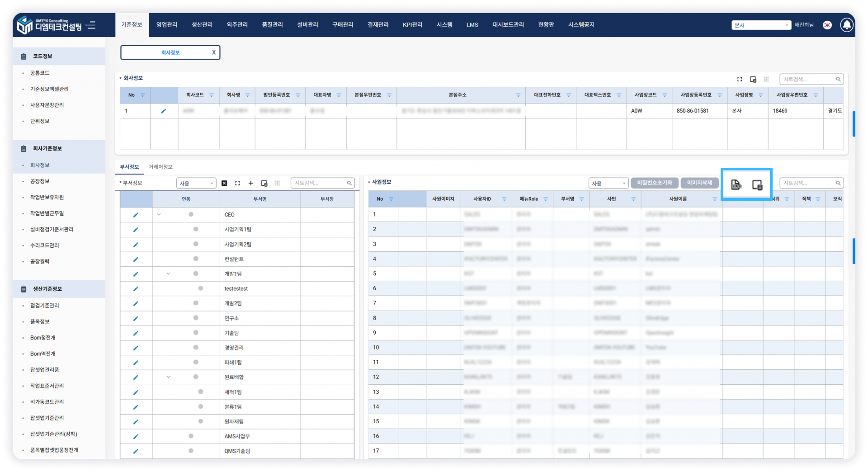Screen dimensions: 868x472
Task: Toggle the sidebar hamburger menu
Action: pyautogui.click(x=91, y=25)
